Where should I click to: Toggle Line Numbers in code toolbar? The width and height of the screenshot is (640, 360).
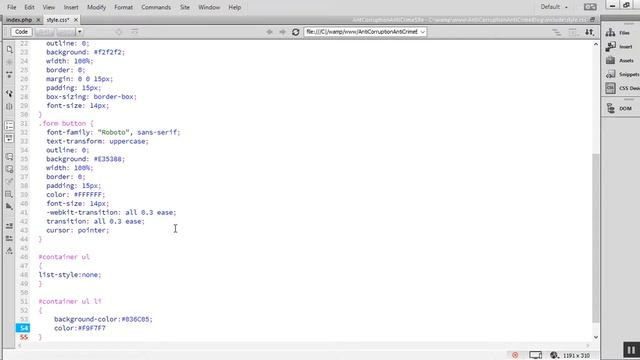9,125
